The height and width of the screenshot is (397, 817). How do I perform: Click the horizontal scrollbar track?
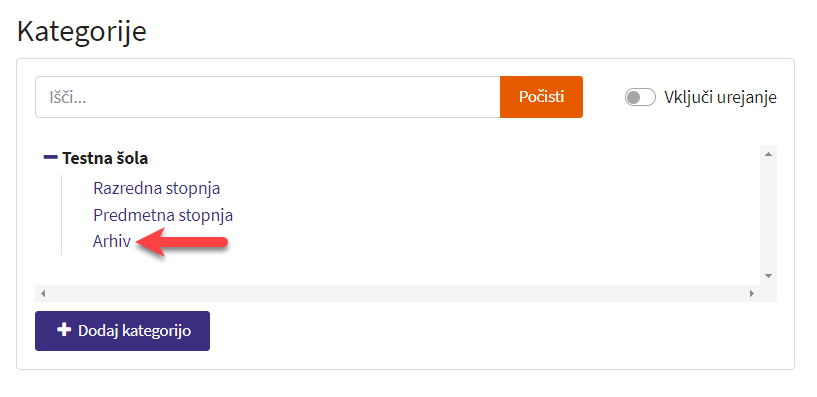pyautogui.click(x=397, y=293)
